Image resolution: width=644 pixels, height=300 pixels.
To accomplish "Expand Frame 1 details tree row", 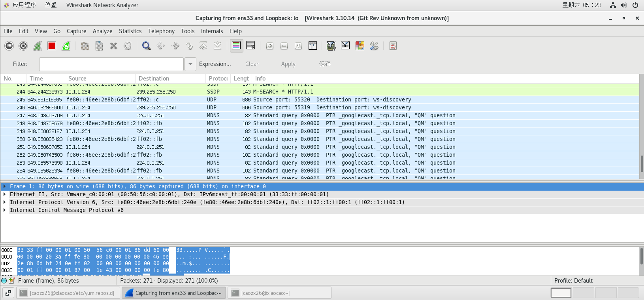I will click(x=4, y=186).
